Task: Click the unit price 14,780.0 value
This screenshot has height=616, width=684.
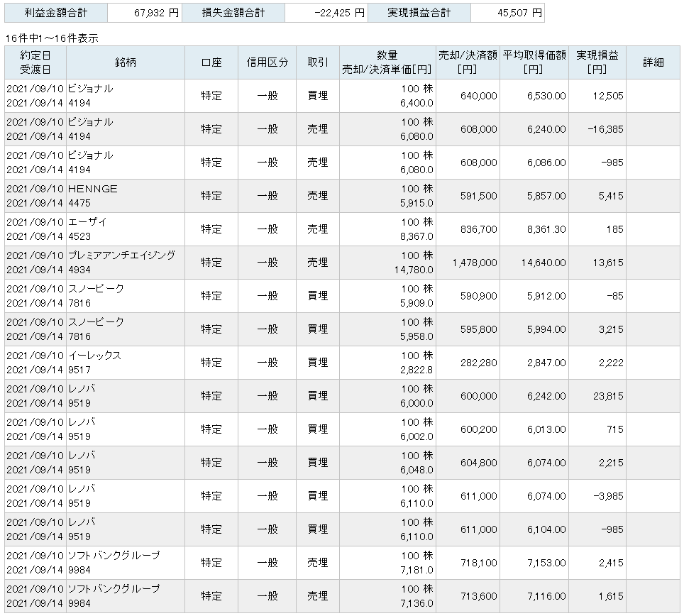Action: pos(414,270)
